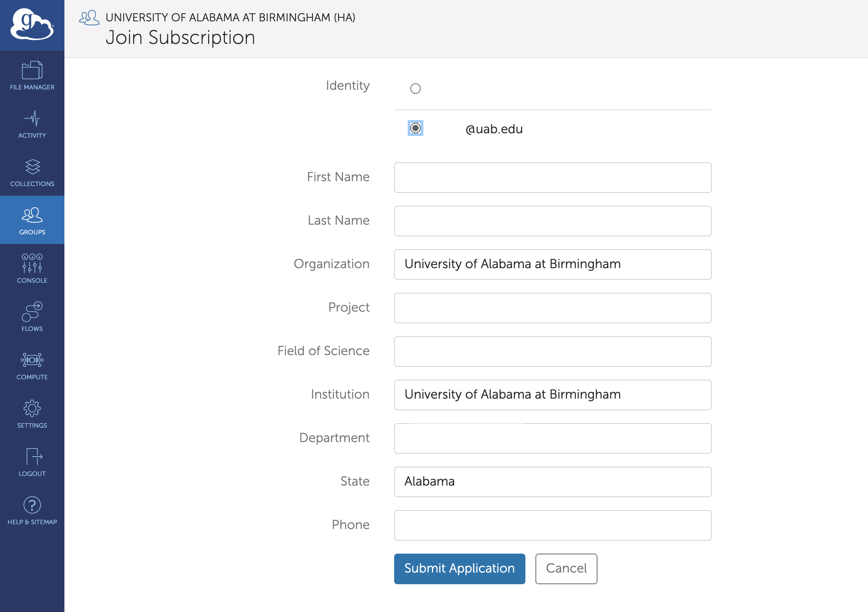Go to Collections in sidebar

(x=32, y=172)
